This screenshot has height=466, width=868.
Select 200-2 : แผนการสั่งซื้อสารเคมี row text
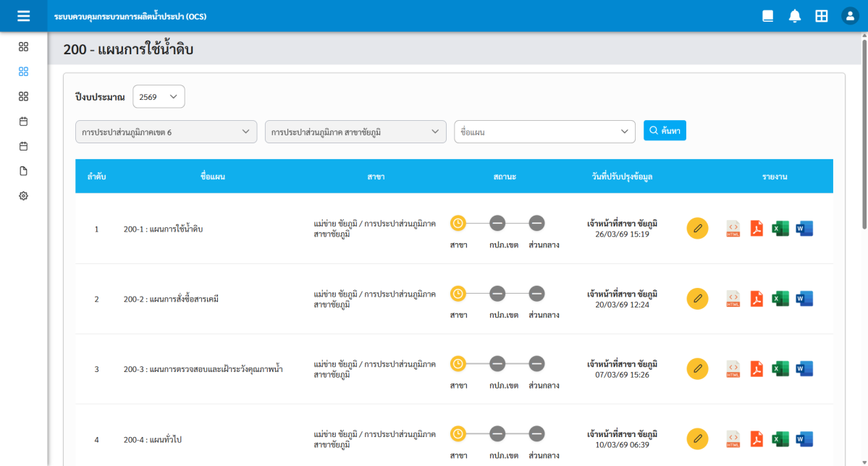[x=171, y=299]
